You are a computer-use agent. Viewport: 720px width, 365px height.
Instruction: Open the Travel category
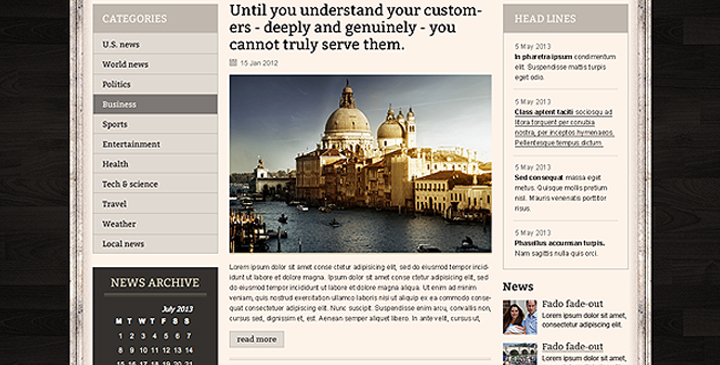point(155,204)
